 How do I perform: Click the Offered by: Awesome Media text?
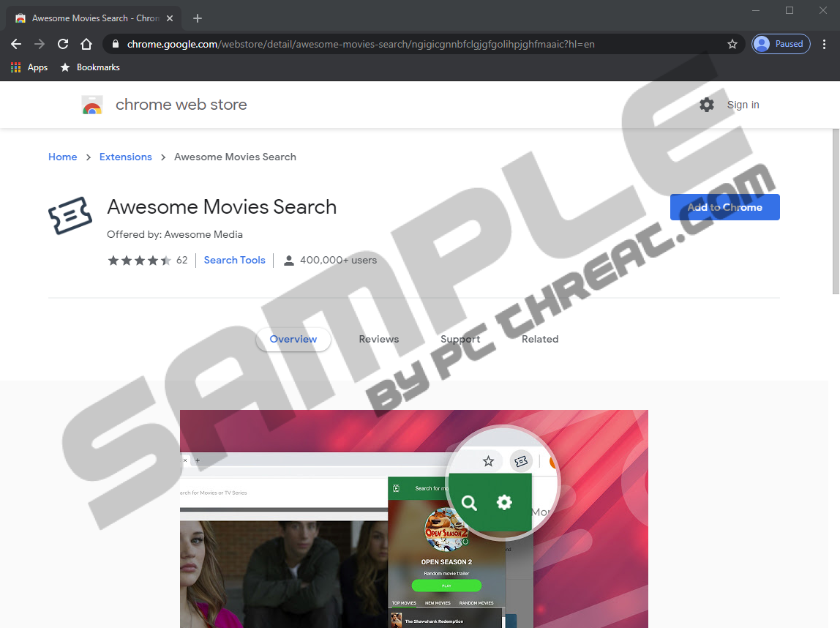click(175, 235)
